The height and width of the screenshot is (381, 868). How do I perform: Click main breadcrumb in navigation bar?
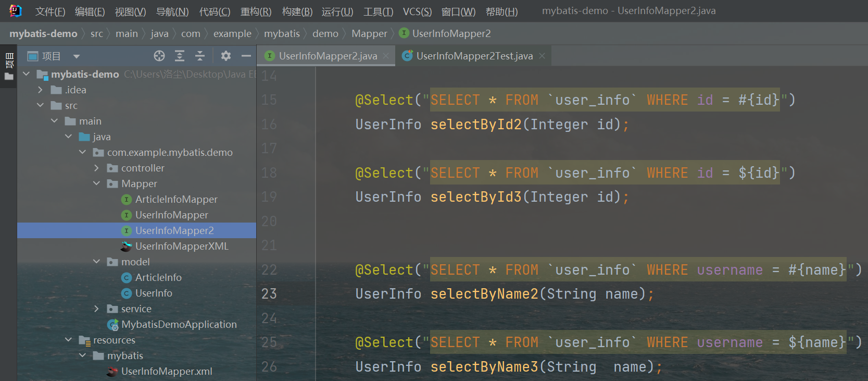(127, 33)
